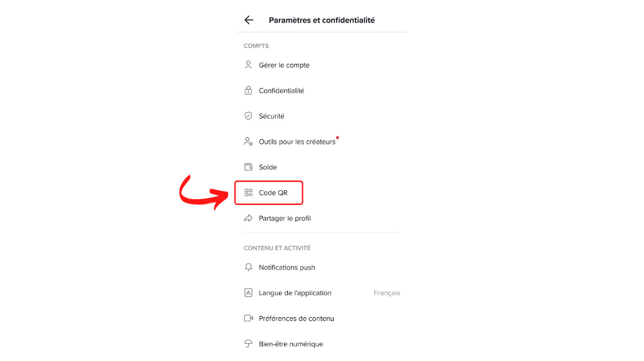Open Gérer le compte settings
Screen dimensions: 644x361
(321, 65)
